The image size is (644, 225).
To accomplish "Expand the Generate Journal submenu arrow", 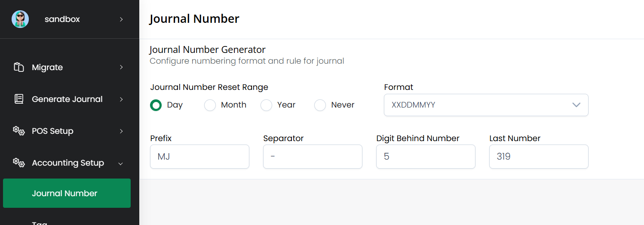I will pyautogui.click(x=121, y=99).
